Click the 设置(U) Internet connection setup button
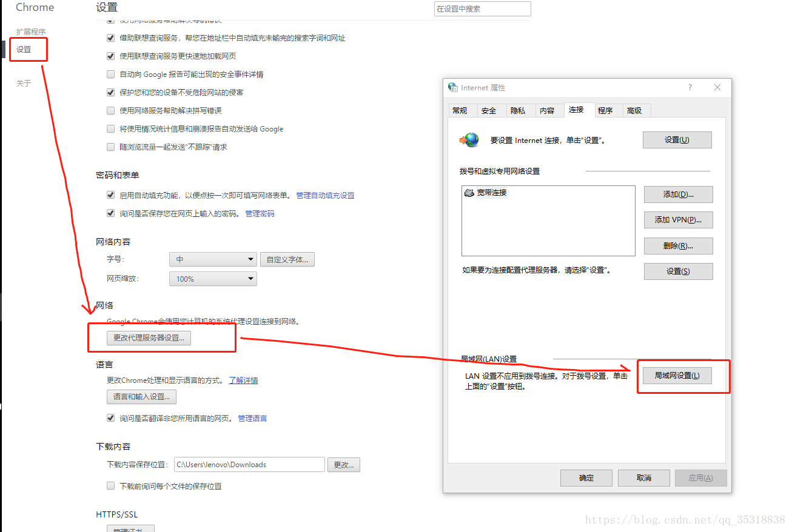The width and height of the screenshot is (792, 532). coord(677,140)
